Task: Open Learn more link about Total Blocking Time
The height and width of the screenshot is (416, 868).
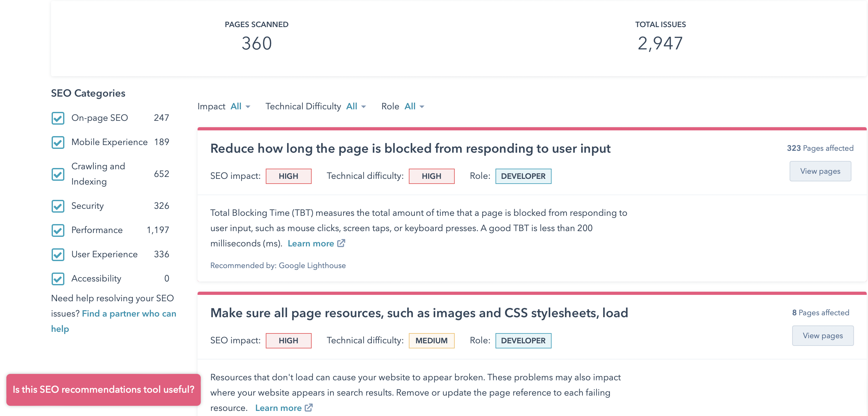Action: (311, 244)
